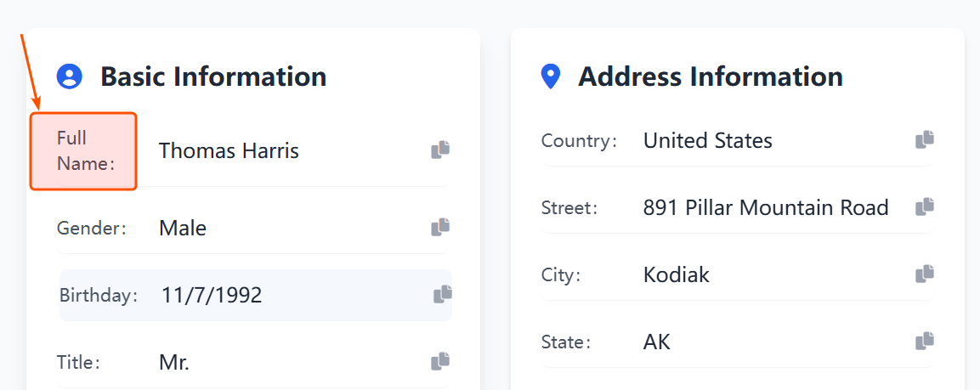This screenshot has width=980, height=390.
Task: Click the United States country value
Action: pos(707,141)
